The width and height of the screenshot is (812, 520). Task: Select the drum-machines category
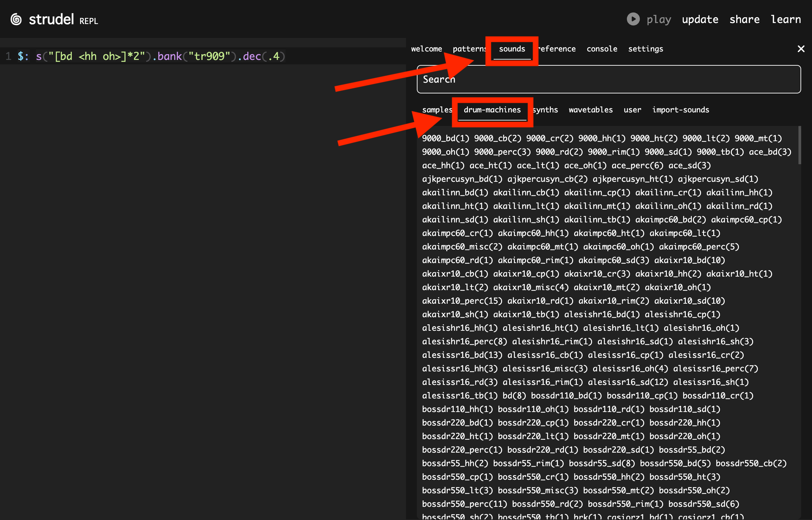[492, 110]
